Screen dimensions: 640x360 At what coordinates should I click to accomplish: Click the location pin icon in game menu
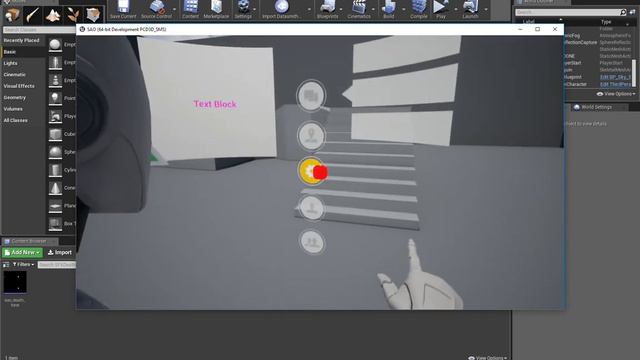(311, 136)
